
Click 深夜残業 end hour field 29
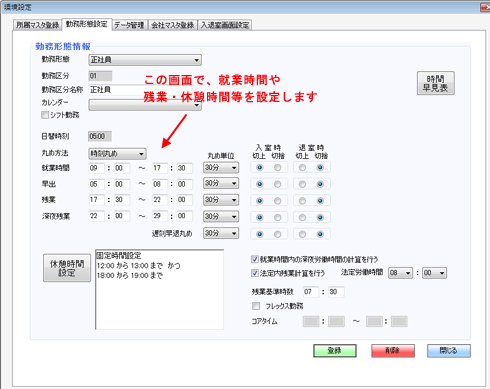pyautogui.click(x=160, y=216)
